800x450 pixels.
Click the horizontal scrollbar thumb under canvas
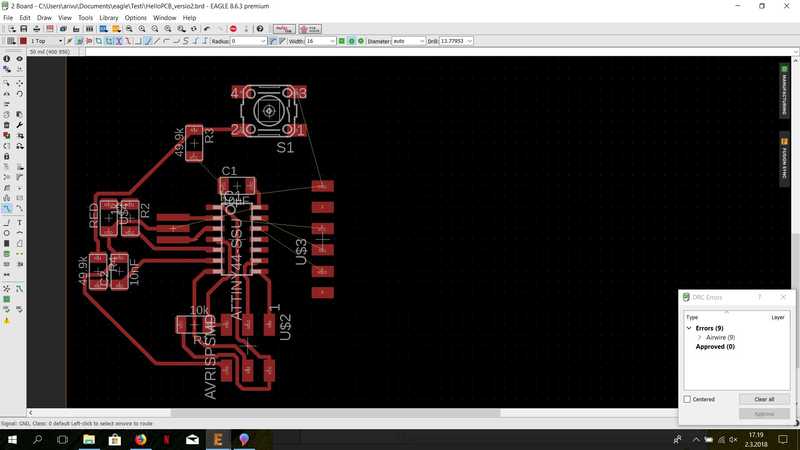[x=335, y=413]
